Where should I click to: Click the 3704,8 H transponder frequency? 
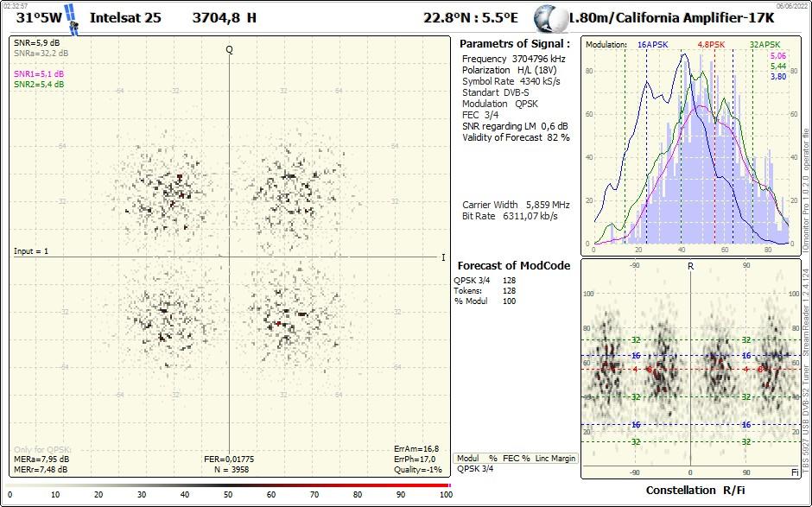click(224, 17)
